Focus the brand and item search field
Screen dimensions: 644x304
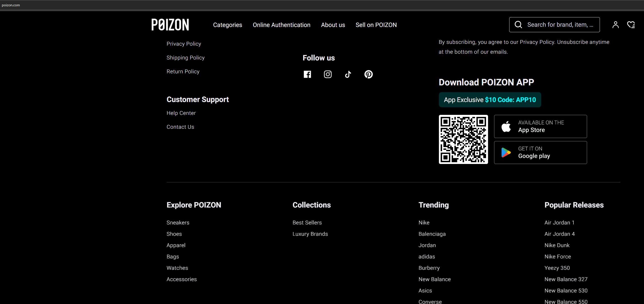[x=560, y=25]
